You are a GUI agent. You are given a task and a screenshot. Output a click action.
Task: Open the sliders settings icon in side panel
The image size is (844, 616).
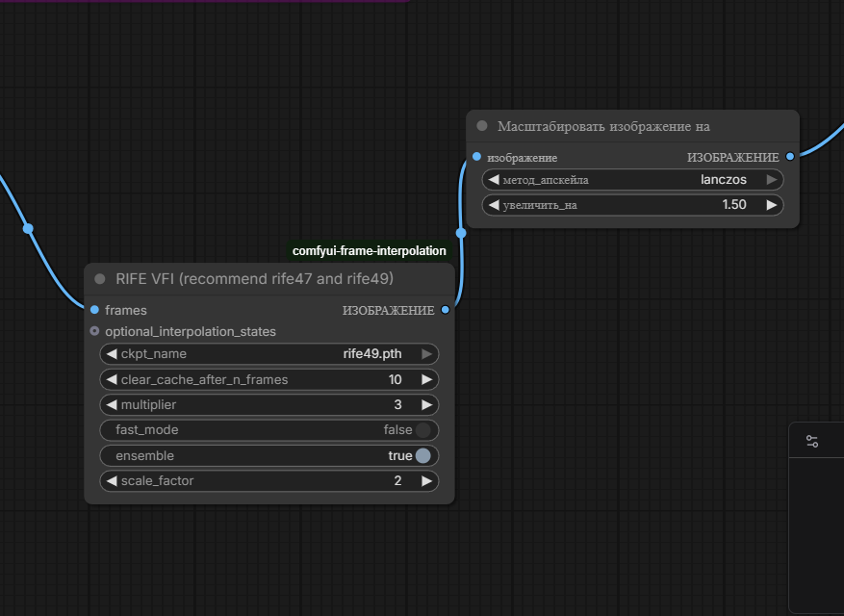tap(812, 442)
